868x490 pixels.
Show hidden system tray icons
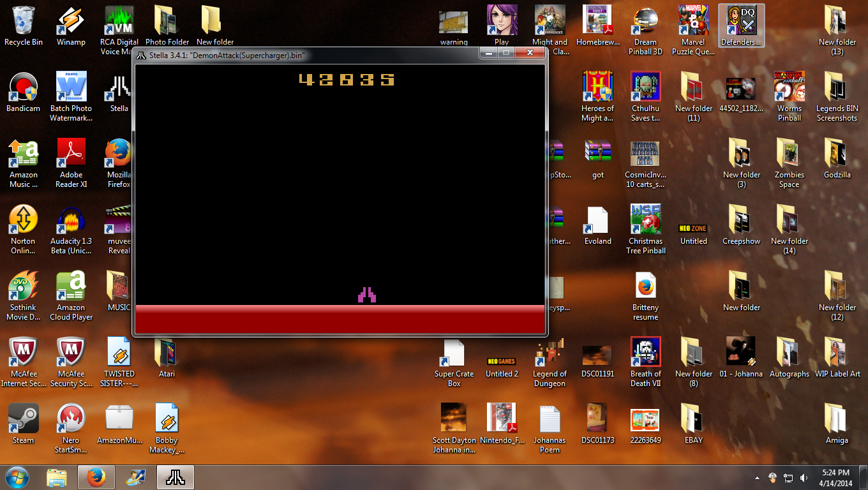pos(757,477)
